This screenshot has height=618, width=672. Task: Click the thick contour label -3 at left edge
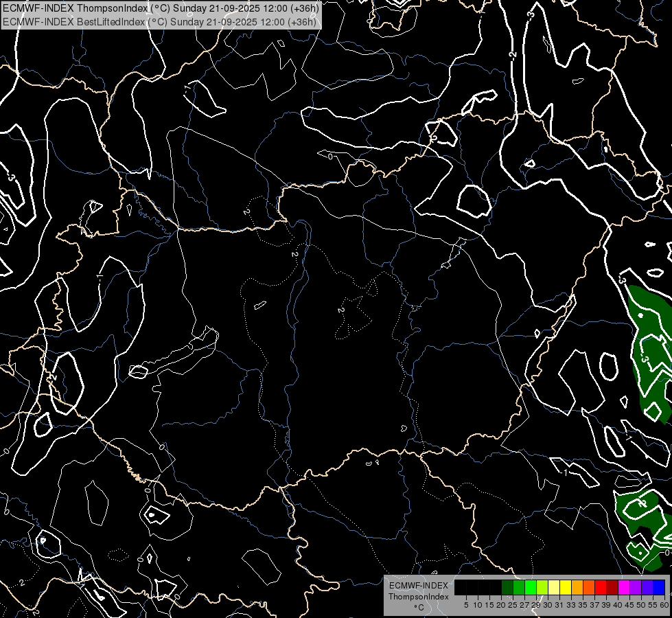point(11,176)
